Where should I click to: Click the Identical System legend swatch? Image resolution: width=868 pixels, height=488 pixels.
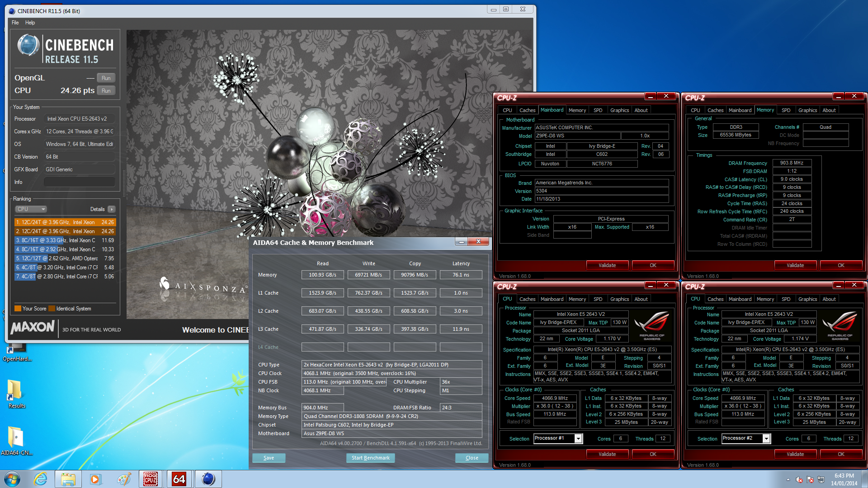tap(52, 309)
